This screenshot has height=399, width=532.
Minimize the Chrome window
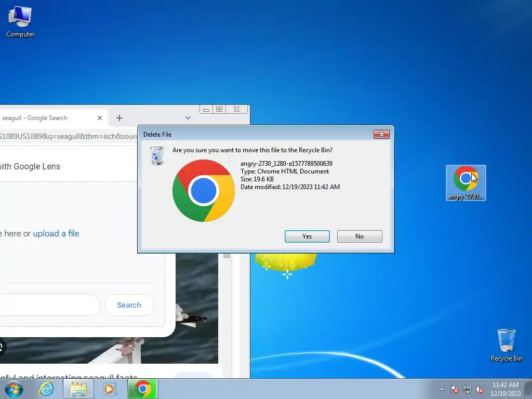pyautogui.click(x=206, y=109)
